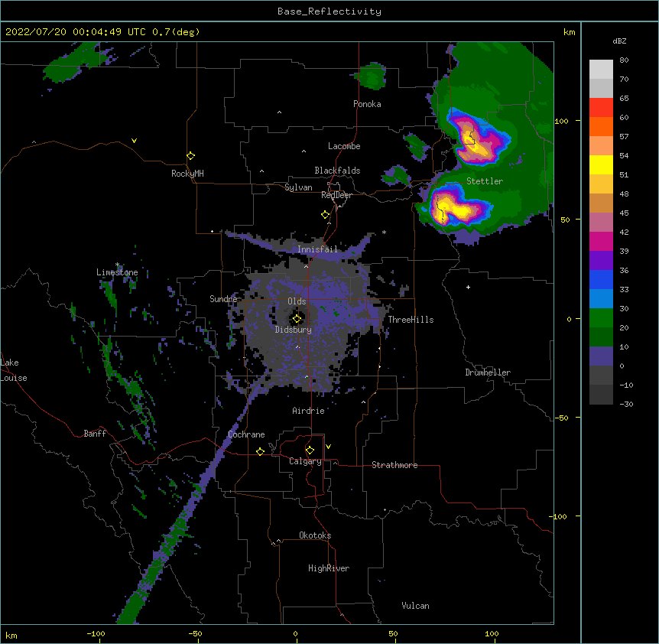Click the Okotoks city label

pyautogui.click(x=315, y=535)
